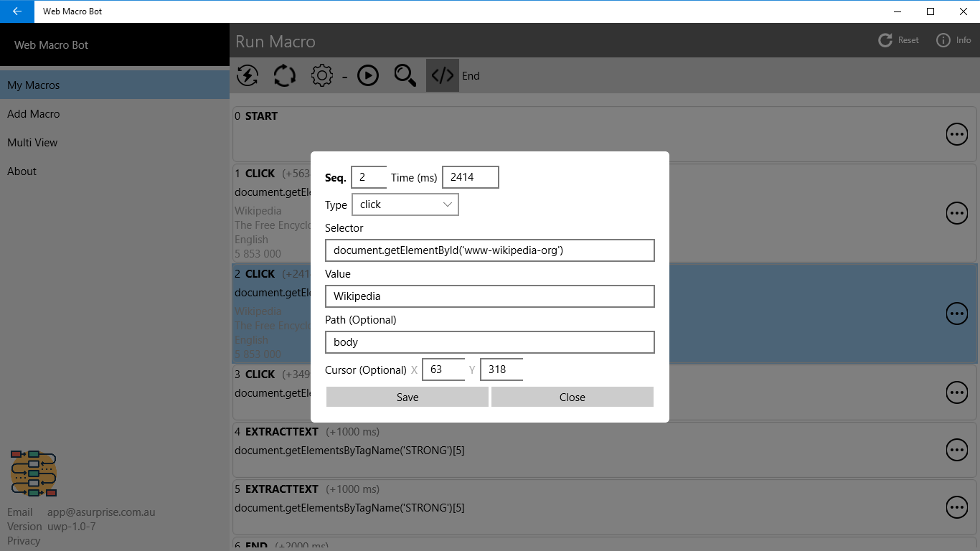Click the back arrow in title bar
The image size is (980, 551).
(x=17, y=11)
